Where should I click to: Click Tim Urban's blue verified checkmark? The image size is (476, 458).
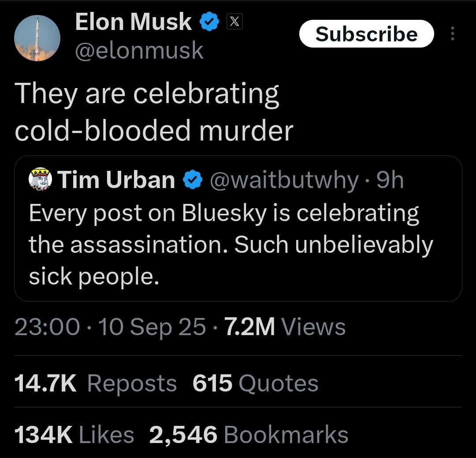point(193,180)
